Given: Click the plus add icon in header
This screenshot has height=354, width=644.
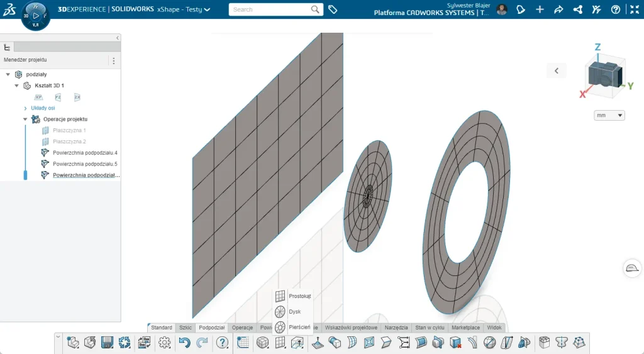Looking at the screenshot, I should (x=540, y=9).
